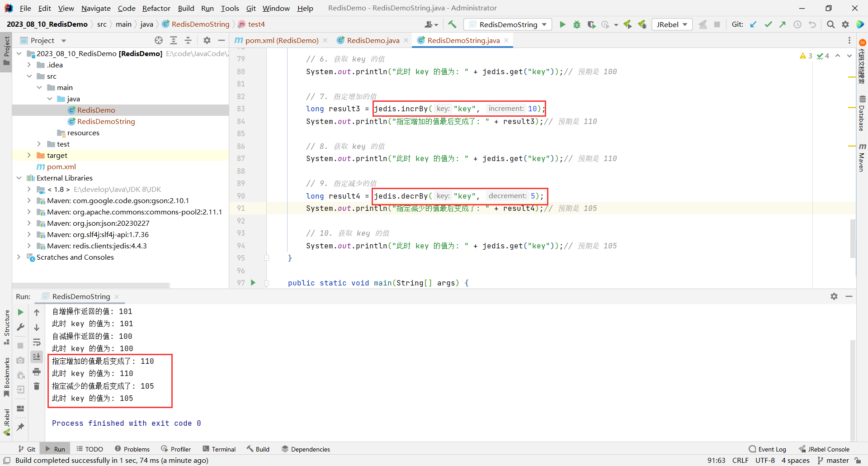Click the Rollback undo icon in toolbar
This screenshot has height=466, width=868.
812,24
